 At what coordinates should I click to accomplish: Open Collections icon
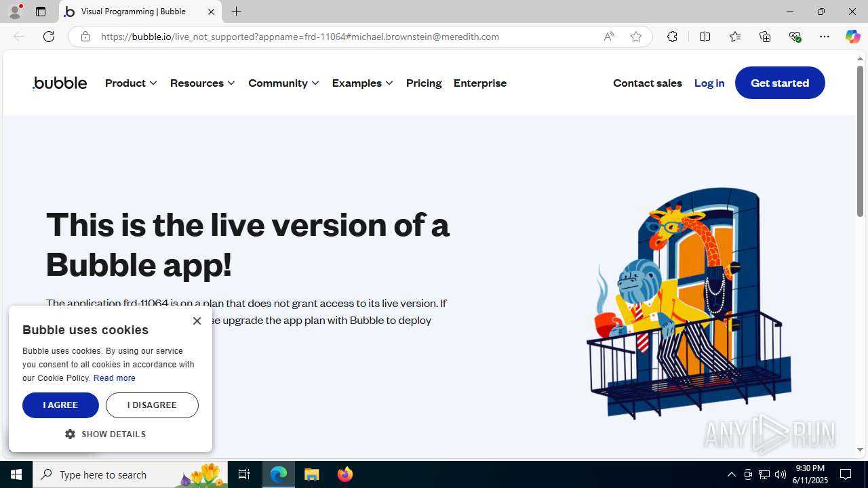(765, 37)
